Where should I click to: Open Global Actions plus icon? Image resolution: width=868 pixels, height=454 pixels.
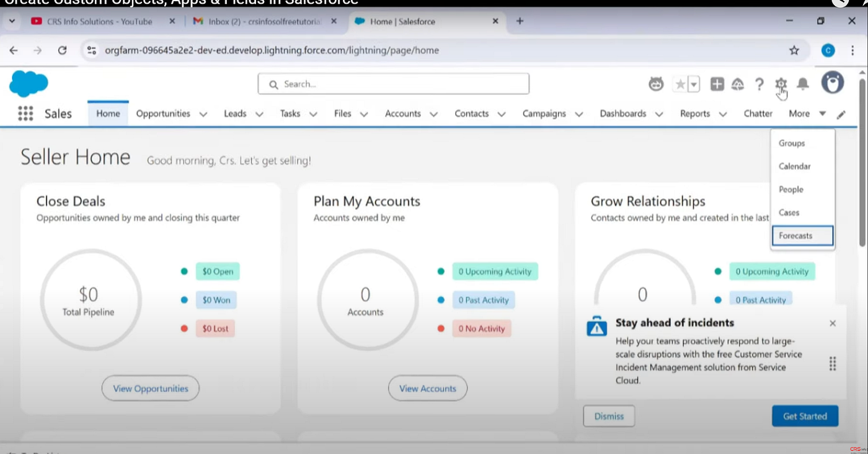click(717, 84)
